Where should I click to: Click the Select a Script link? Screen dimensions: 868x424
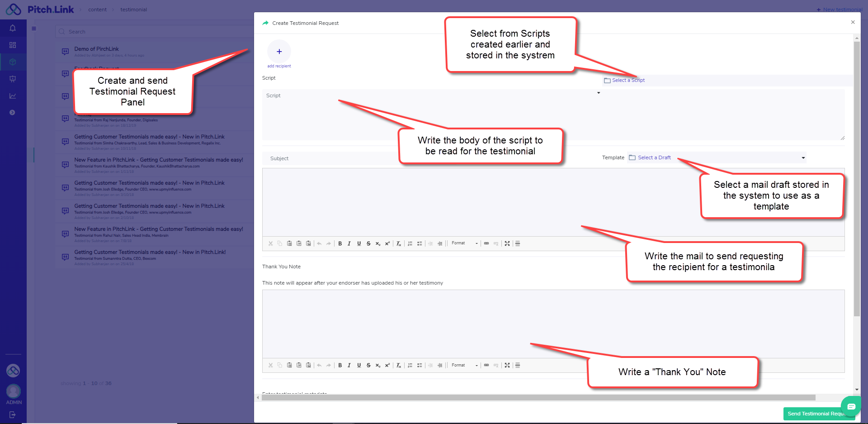pos(628,81)
